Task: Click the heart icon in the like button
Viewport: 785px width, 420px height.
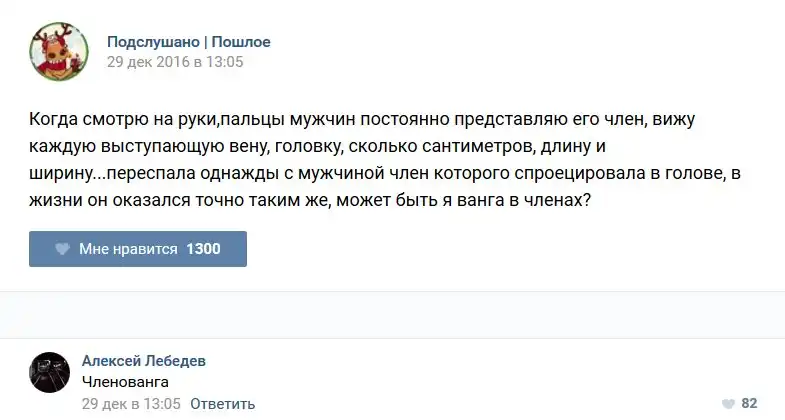Action: click(x=61, y=249)
